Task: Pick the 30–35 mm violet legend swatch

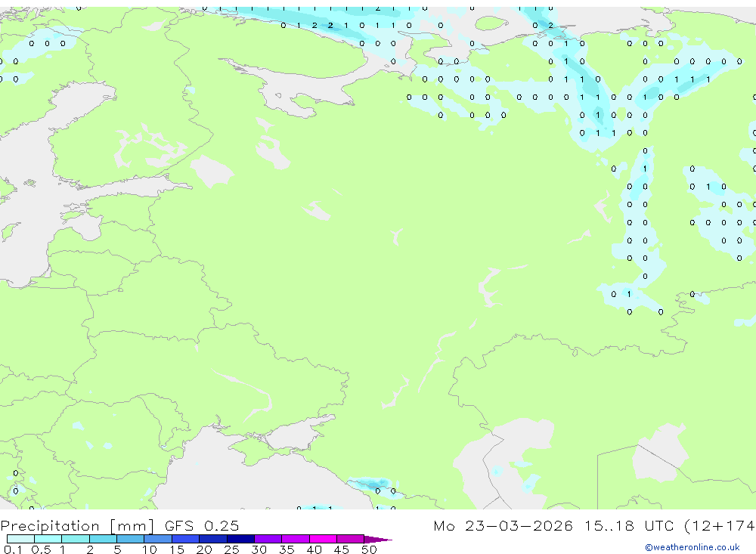Action: (268, 539)
